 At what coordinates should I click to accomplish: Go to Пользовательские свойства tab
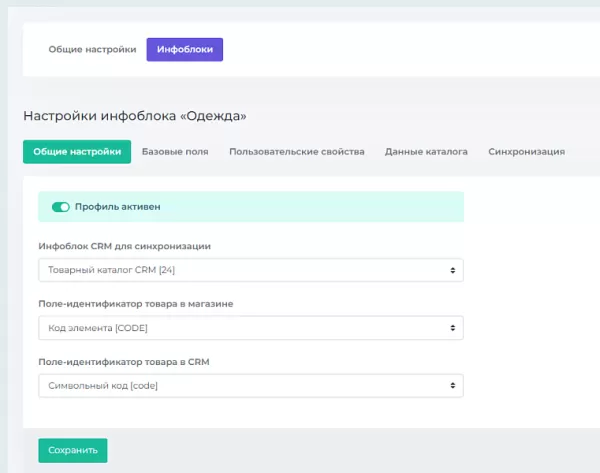[x=297, y=152]
